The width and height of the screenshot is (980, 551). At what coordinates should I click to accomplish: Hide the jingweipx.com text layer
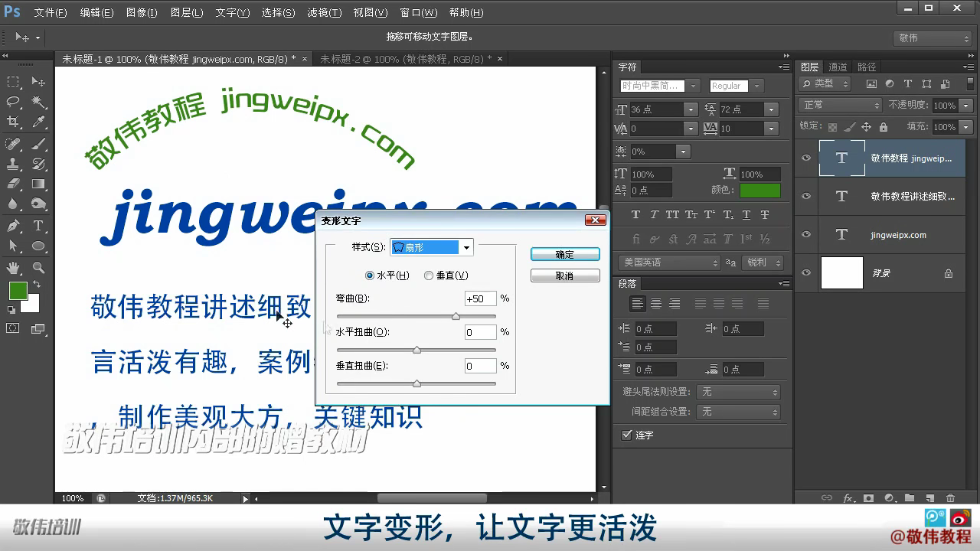click(x=806, y=235)
